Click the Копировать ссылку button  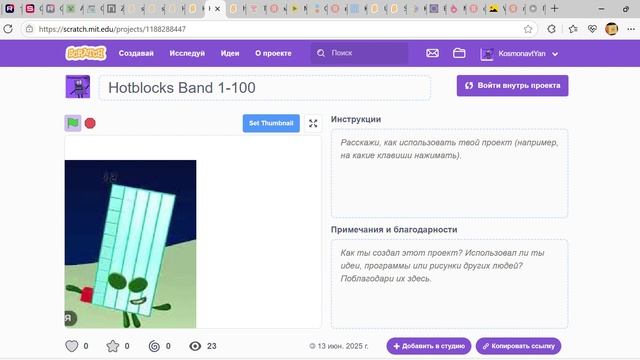[x=518, y=346]
